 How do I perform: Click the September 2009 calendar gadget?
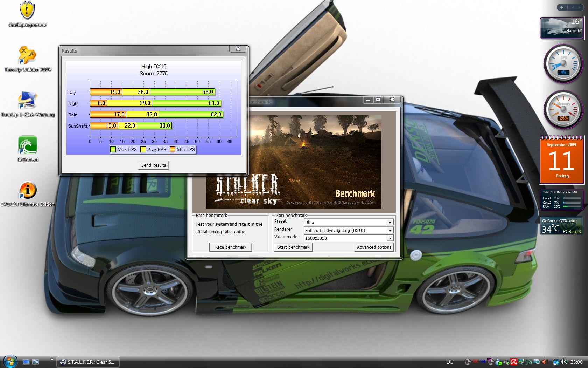tap(562, 160)
